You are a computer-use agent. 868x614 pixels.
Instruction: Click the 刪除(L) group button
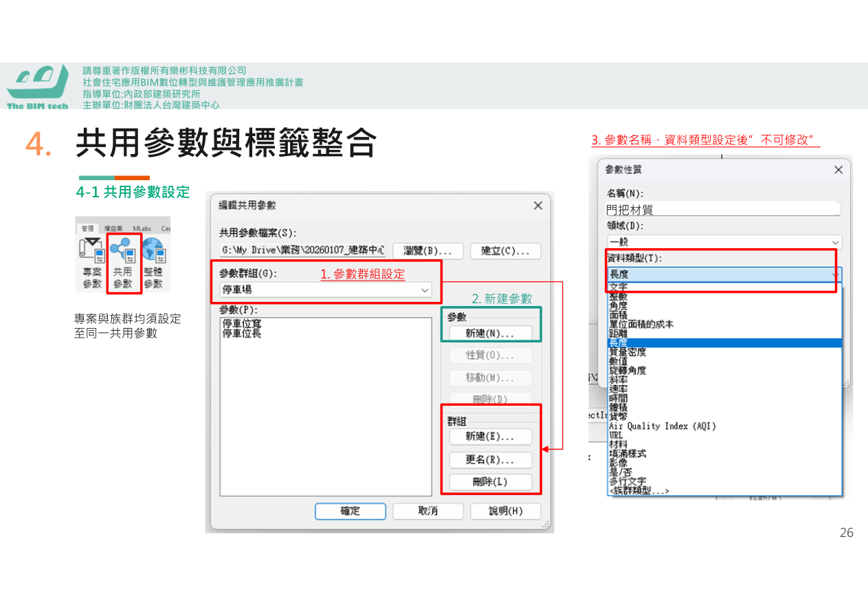point(491,482)
